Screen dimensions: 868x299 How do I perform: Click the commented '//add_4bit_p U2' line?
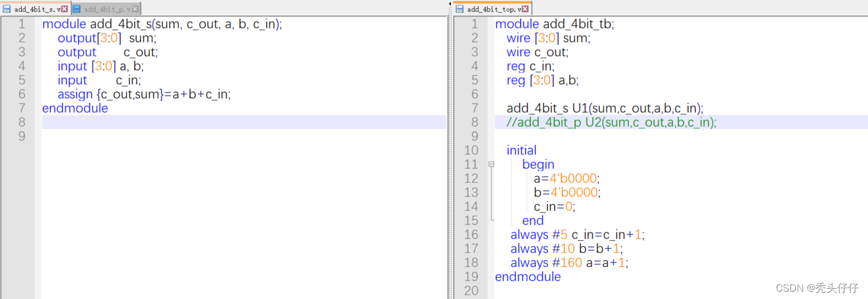(612, 122)
